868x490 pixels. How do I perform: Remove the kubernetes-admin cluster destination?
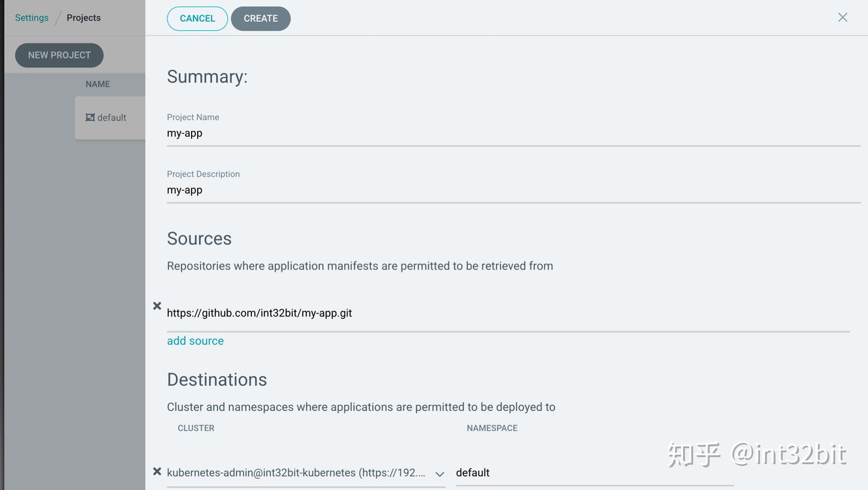tap(157, 471)
